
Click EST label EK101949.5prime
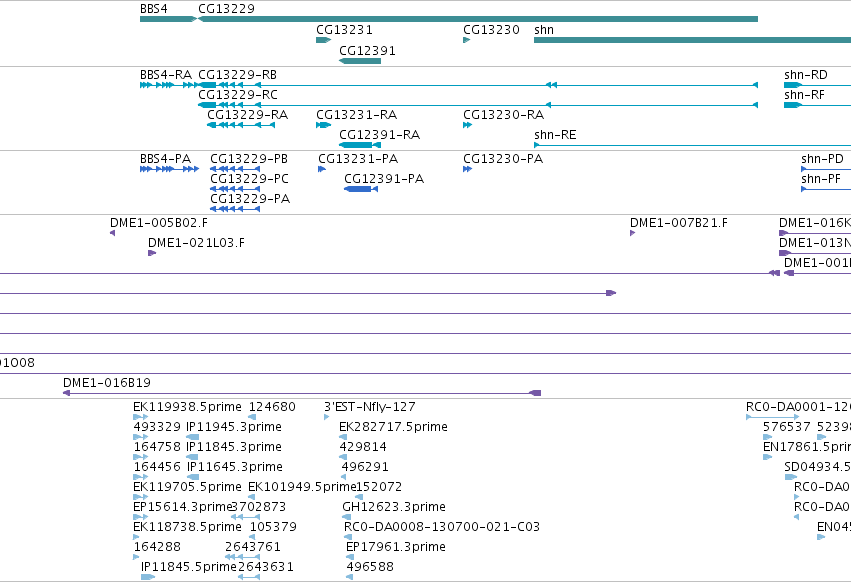(x=302, y=488)
